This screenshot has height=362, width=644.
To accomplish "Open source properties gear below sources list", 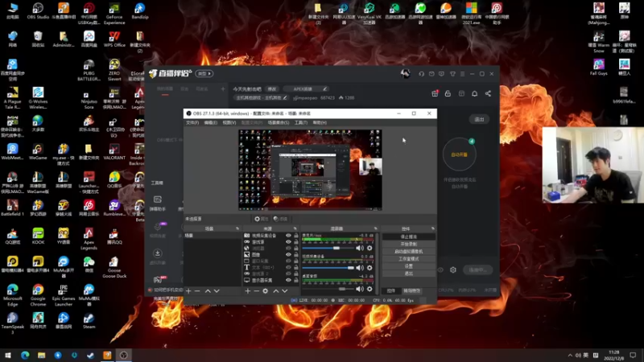I will pyautogui.click(x=266, y=291).
